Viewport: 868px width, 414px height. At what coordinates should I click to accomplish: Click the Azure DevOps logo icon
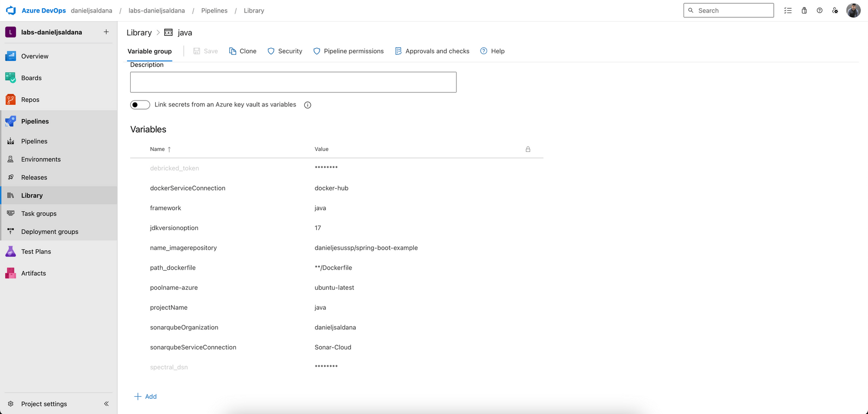coord(11,10)
